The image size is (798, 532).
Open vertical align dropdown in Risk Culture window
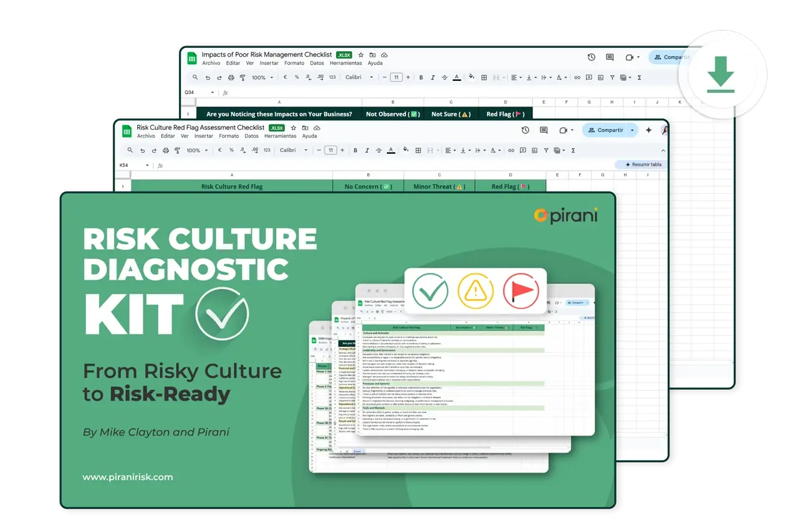tap(466, 150)
